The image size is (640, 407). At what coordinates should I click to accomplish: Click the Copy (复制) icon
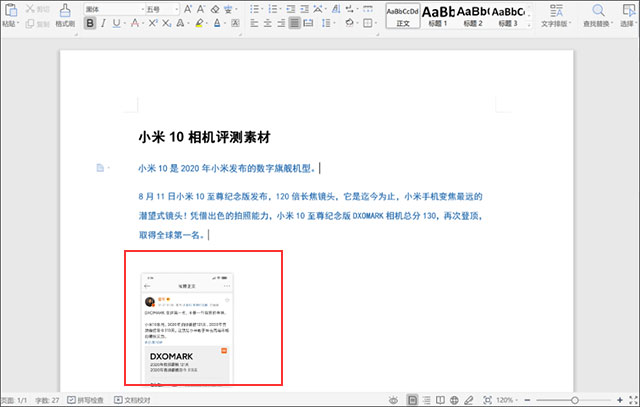tap(30, 24)
